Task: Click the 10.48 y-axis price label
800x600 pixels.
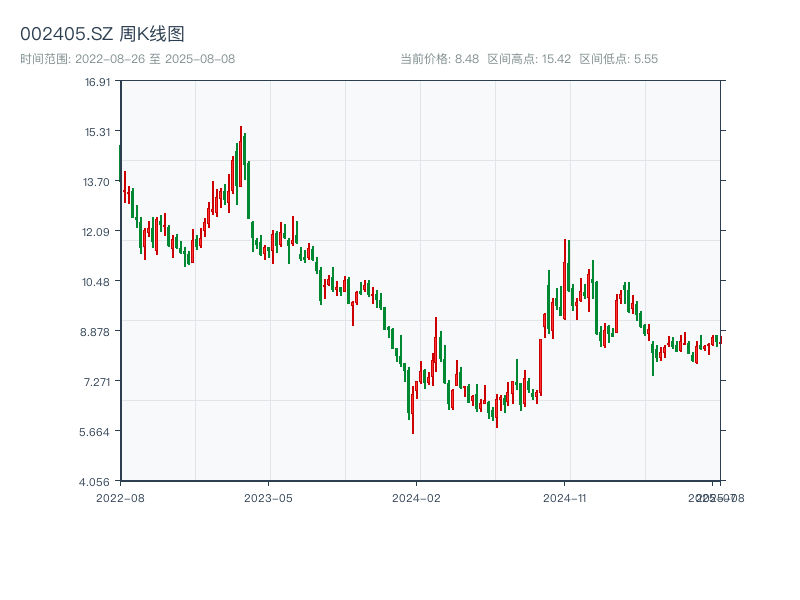Action: coord(97,281)
